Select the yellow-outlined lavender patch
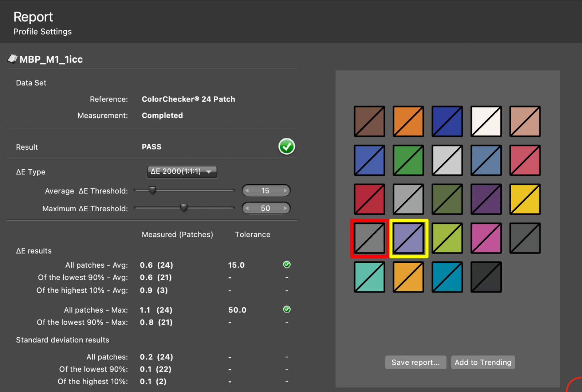The image size is (582, 392). 408,238
